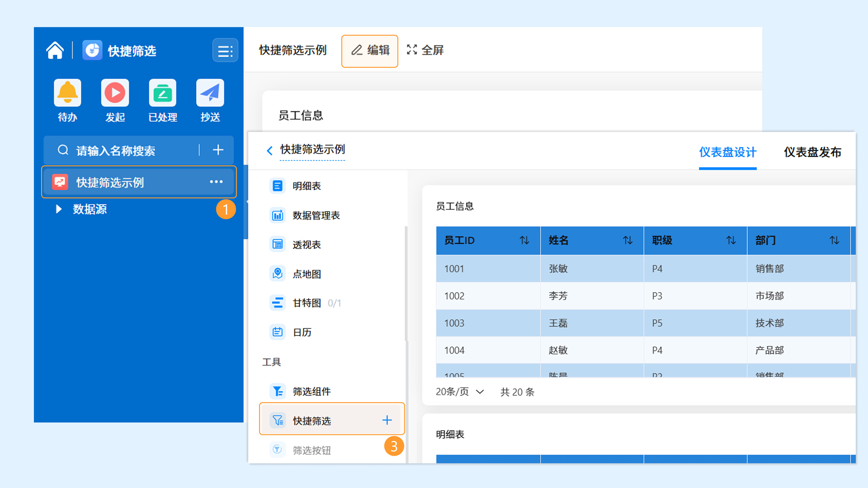This screenshot has width=868, height=488.
Task: Click the name 张敏
Action: point(558,269)
